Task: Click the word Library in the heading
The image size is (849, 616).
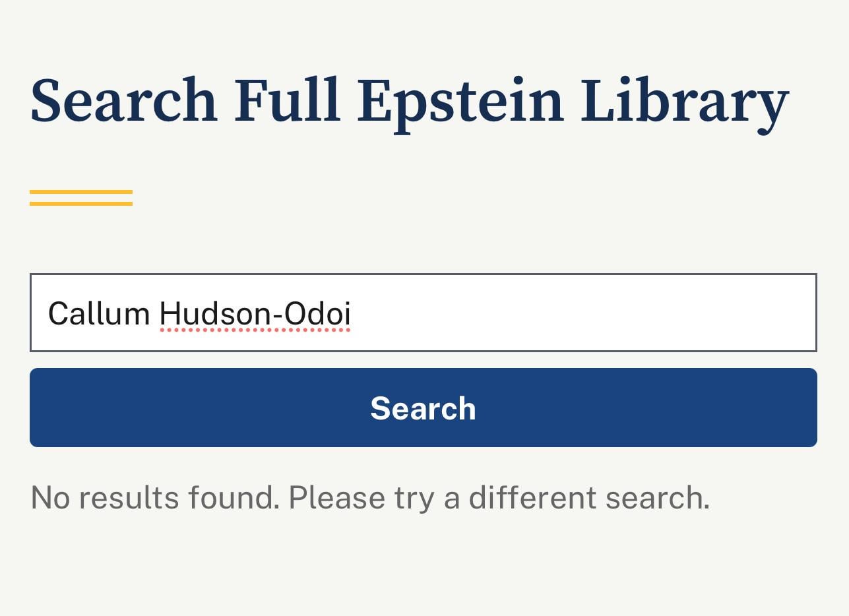Action: point(684,101)
